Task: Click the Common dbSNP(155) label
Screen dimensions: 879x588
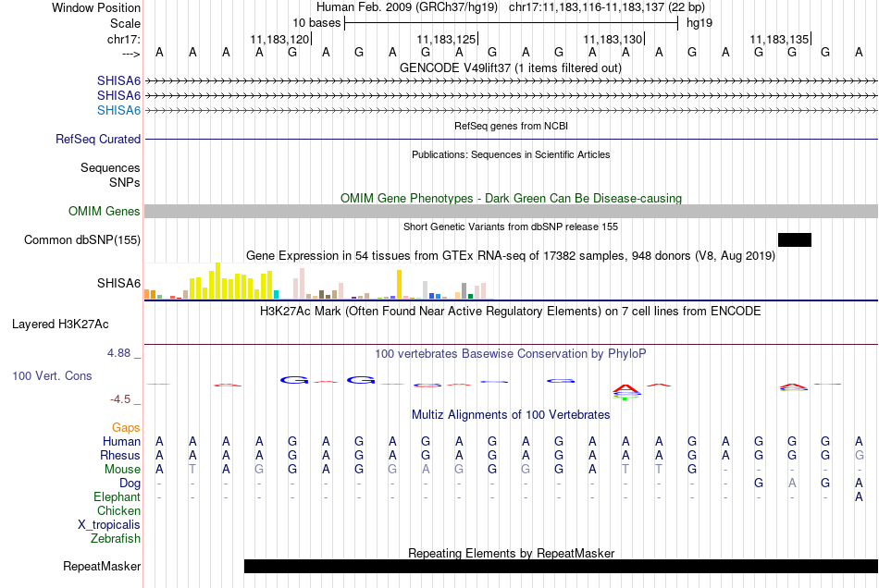Action: tap(82, 240)
